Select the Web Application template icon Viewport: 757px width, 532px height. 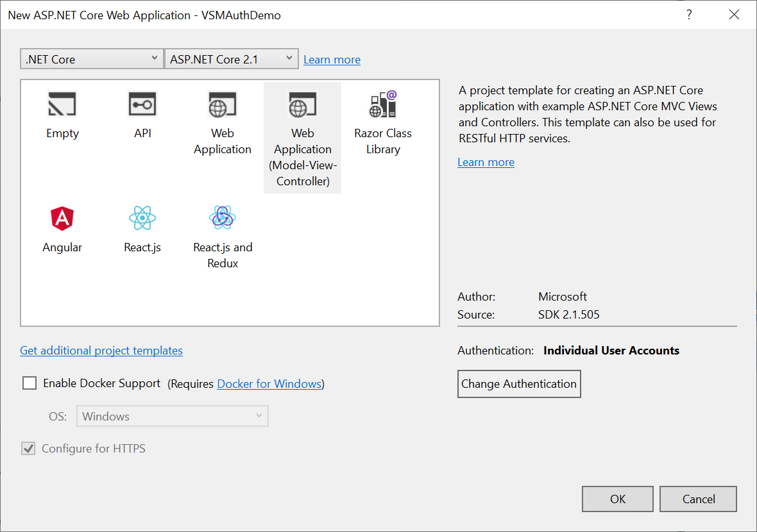223,104
